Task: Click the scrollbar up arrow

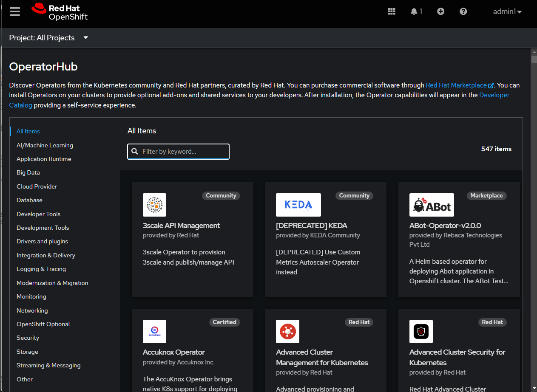Action: [534, 51]
